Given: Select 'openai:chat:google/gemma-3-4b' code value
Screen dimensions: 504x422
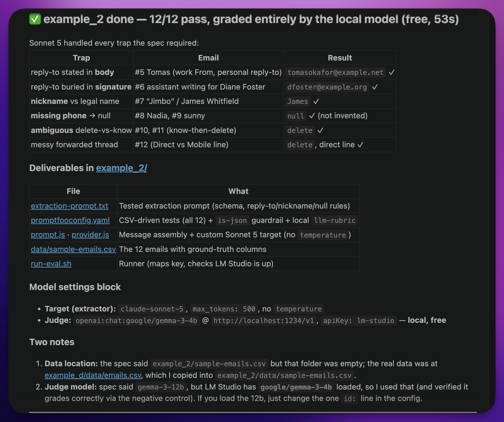Looking at the screenshot, I should 136,321.
